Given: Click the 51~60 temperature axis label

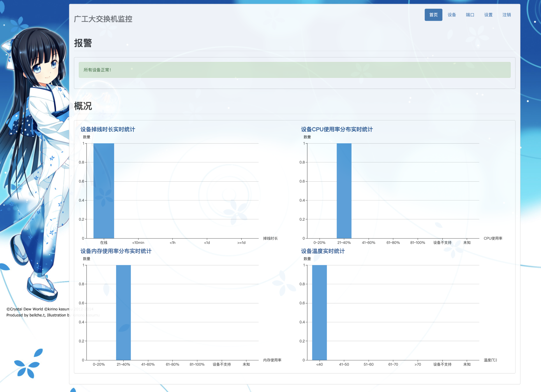Looking at the screenshot, I should (x=369, y=365).
